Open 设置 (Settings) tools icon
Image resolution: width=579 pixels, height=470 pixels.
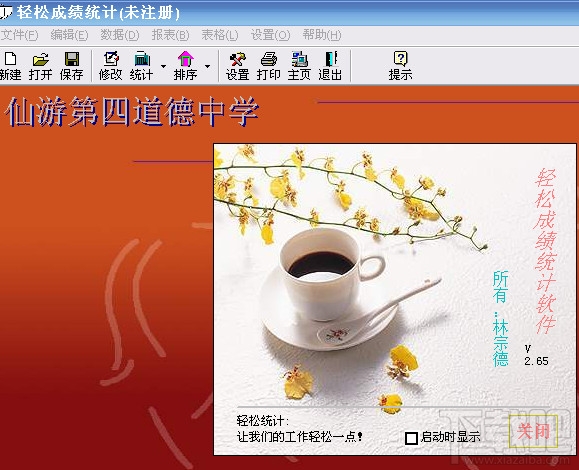click(237, 66)
